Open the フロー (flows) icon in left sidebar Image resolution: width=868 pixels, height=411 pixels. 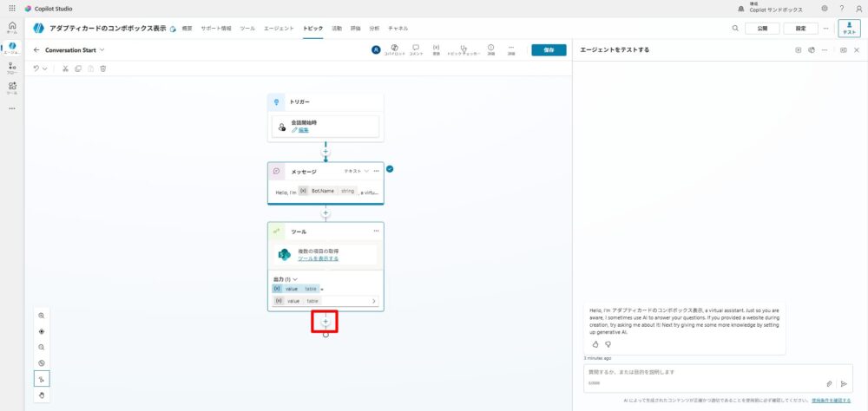12,68
